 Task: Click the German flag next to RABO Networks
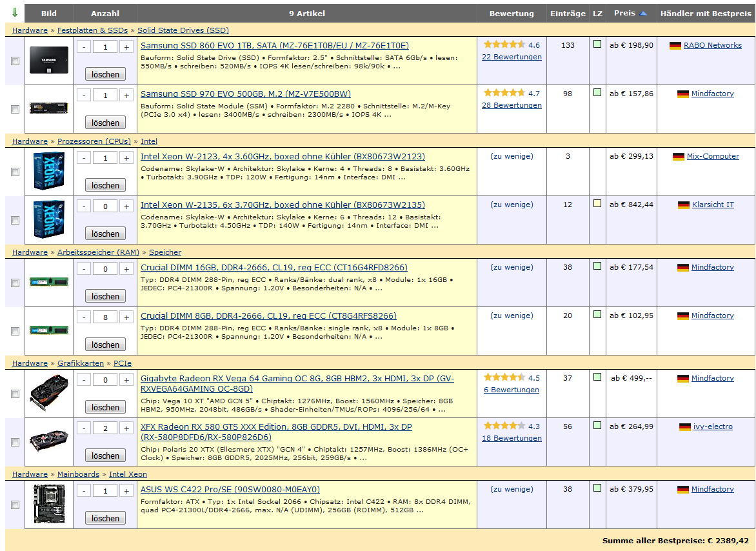pos(675,46)
